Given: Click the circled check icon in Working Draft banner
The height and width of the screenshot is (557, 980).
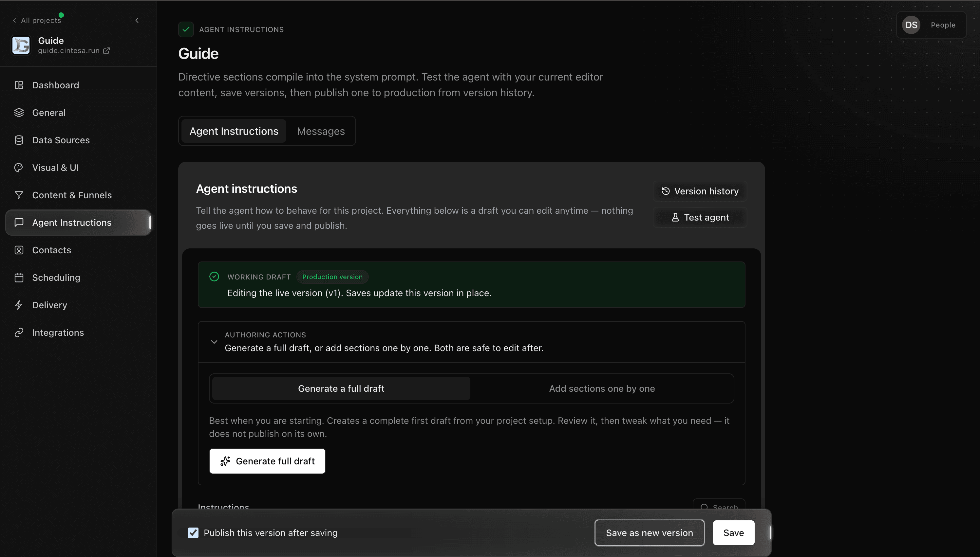Looking at the screenshot, I should point(214,277).
